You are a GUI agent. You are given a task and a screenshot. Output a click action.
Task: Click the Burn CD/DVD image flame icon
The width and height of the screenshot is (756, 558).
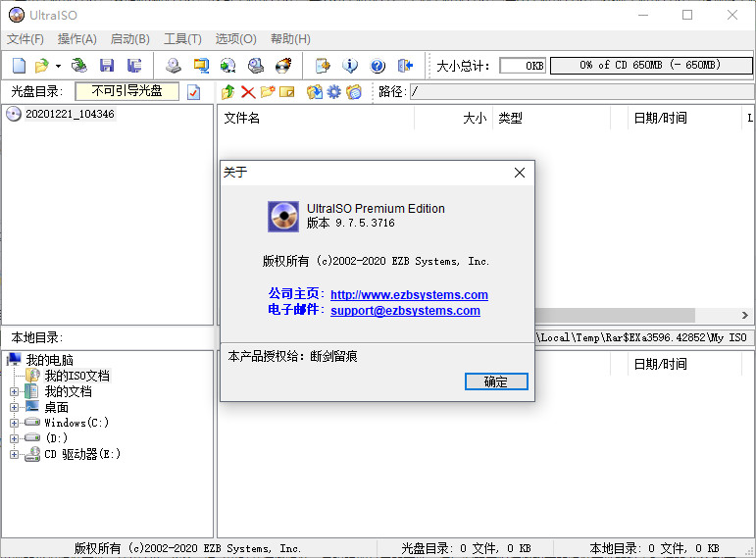[x=283, y=65]
